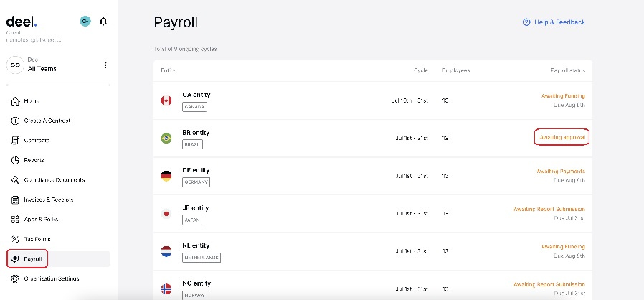Screen dimensions: 644x300
Task: Click the Deel All Teams organization icon
Action: coord(15,65)
